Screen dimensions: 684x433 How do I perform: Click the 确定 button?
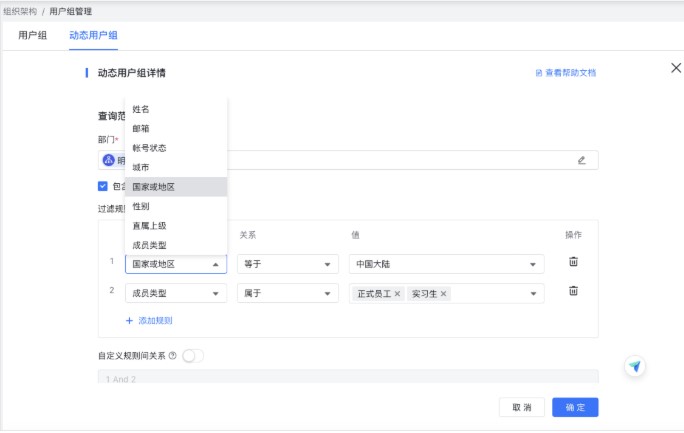point(575,407)
